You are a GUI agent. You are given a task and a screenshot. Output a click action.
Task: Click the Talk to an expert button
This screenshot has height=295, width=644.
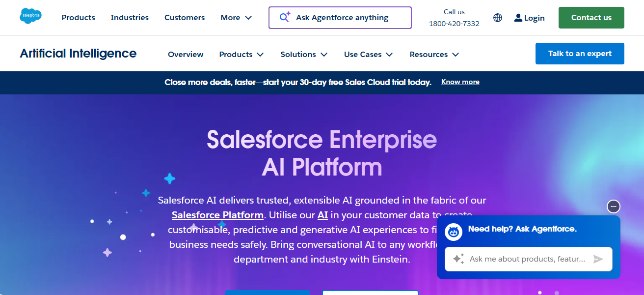click(x=580, y=53)
